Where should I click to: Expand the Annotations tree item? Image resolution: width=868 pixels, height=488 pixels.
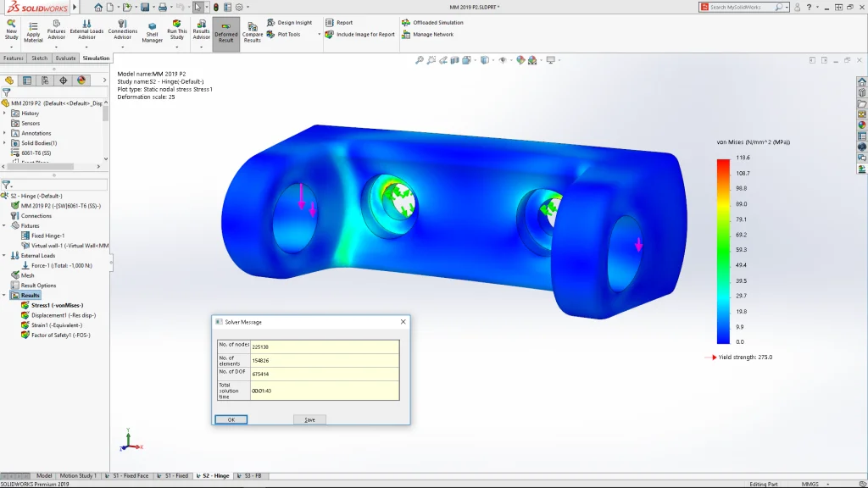pos(5,133)
